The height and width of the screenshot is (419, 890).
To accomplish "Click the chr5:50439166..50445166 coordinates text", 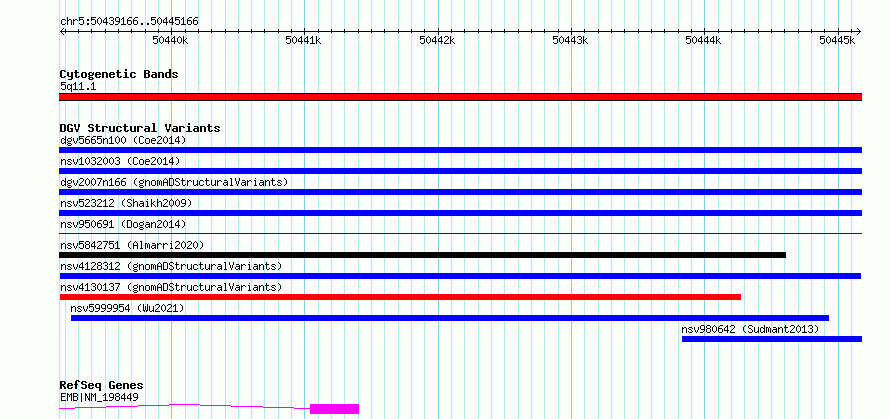I will pos(129,22).
